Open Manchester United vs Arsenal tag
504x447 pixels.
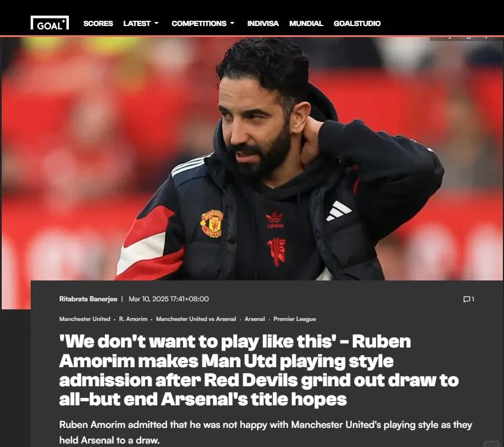(196, 319)
